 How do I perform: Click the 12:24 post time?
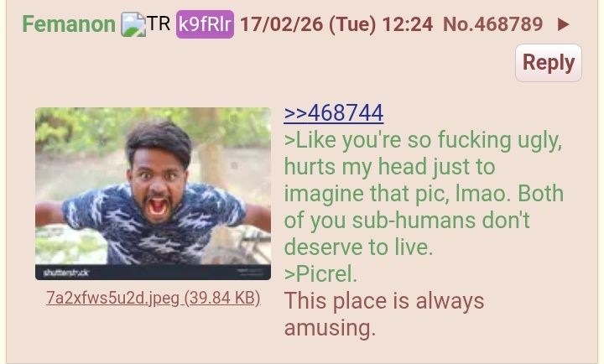408,24
